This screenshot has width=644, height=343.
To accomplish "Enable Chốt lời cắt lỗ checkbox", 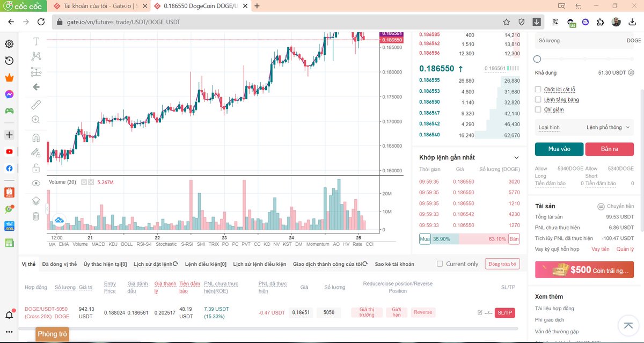I will tap(538, 90).
